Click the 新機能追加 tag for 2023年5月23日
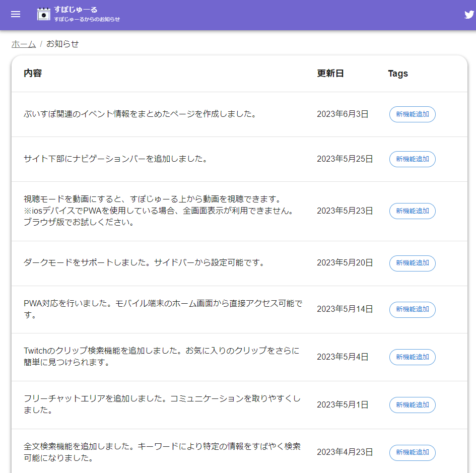 (x=412, y=211)
